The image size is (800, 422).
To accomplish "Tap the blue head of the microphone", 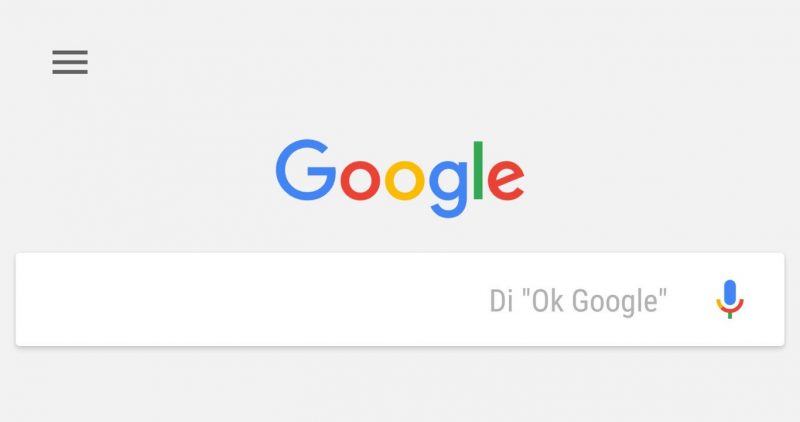I will (x=730, y=292).
